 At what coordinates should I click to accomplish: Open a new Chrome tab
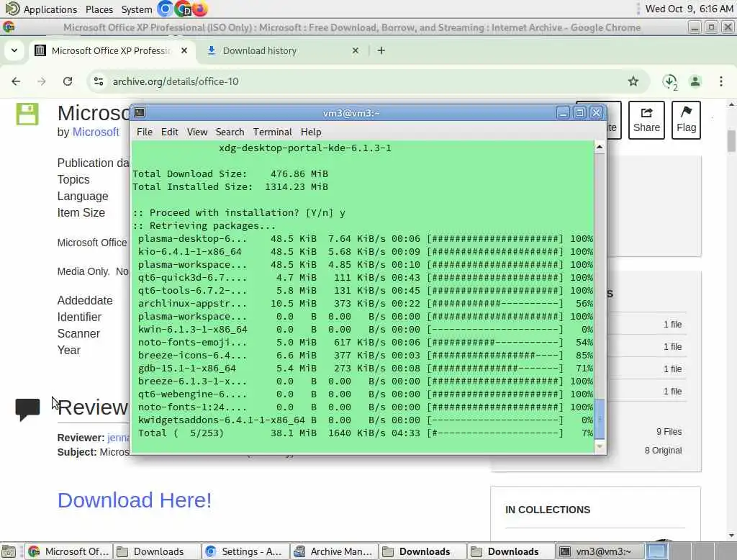(x=381, y=50)
